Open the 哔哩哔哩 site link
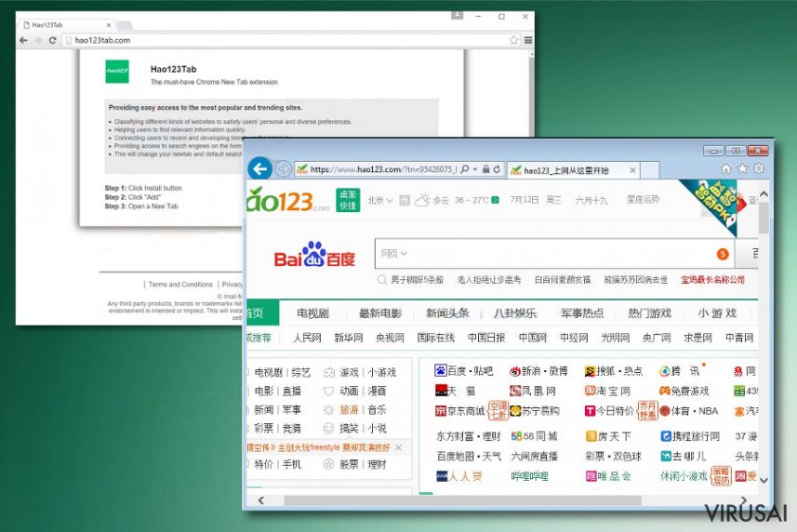 pos(529,475)
